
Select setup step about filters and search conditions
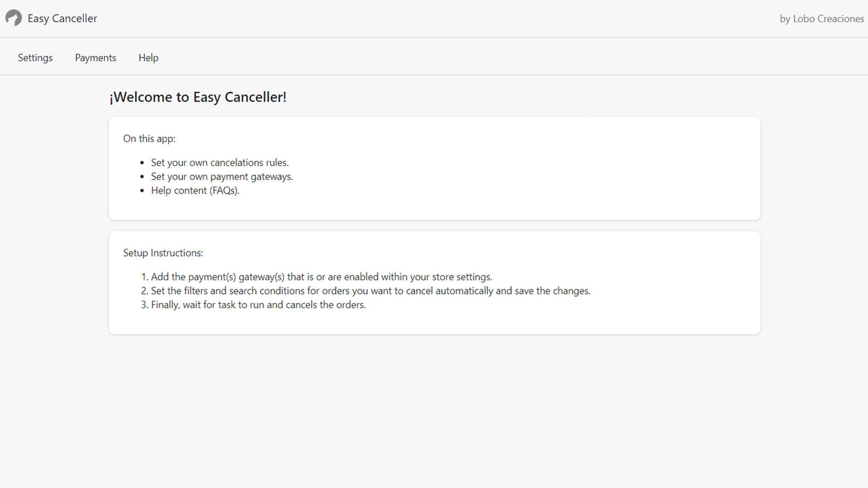click(371, 291)
